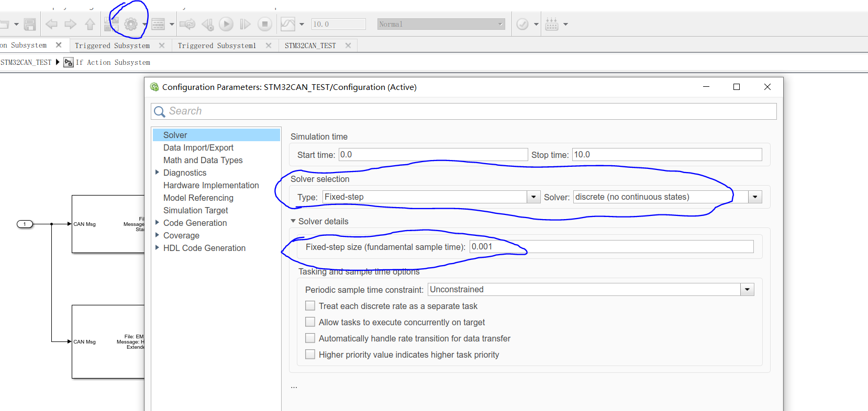The image size is (868, 411).
Task: Select Simulation Target pane
Action: 196,210
